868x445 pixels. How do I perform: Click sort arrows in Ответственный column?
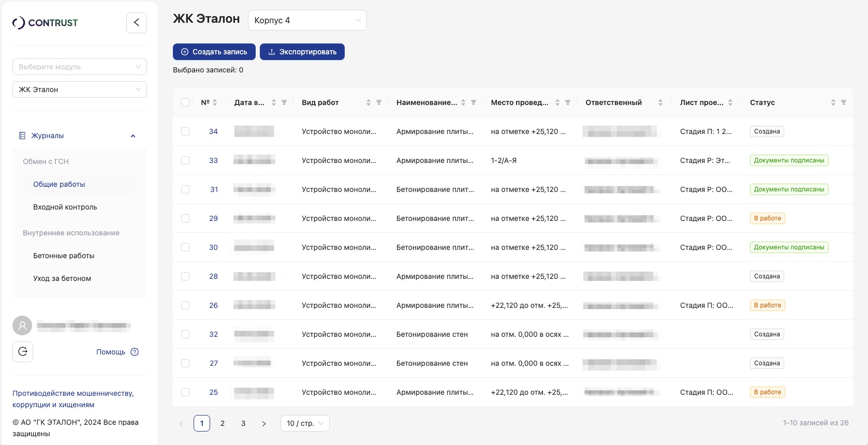[660, 102]
